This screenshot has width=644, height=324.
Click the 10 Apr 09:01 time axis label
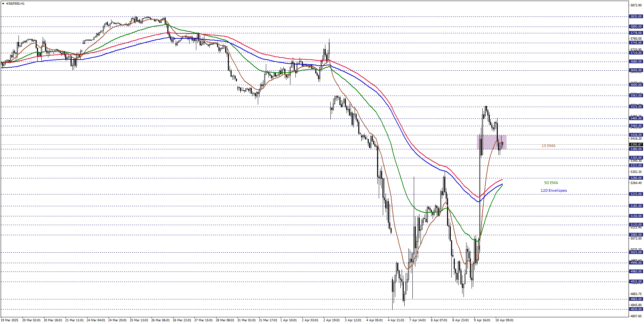[x=504, y=320]
